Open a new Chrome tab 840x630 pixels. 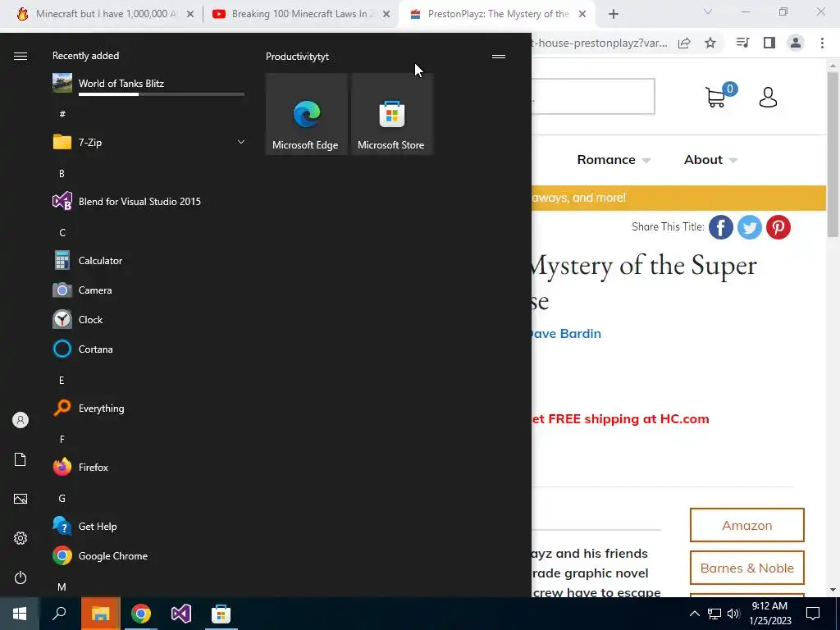pos(614,14)
